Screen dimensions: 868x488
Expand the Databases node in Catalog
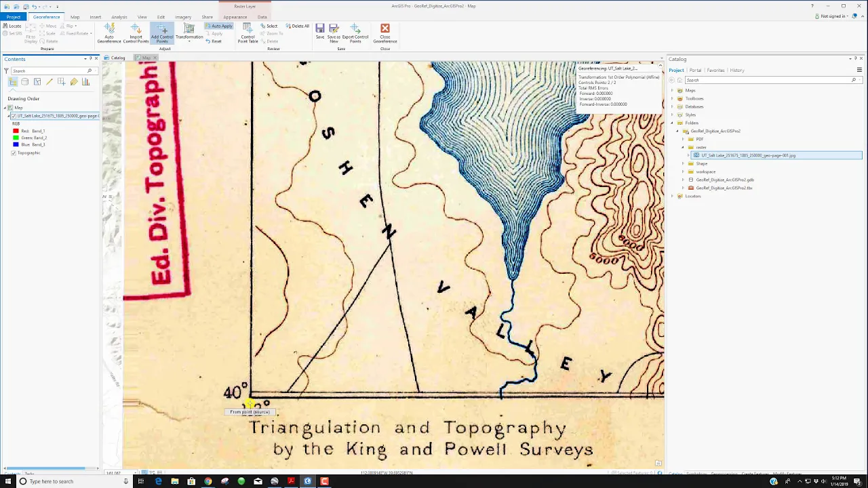pos(672,106)
